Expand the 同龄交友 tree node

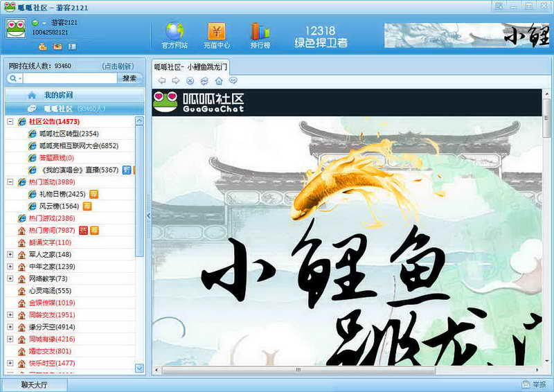coord(10,315)
